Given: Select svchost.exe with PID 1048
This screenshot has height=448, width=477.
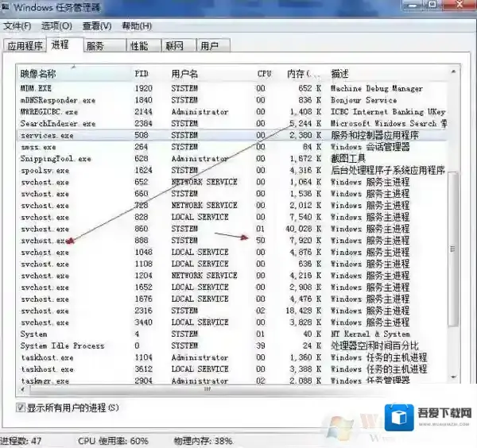Looking at the screenshot, I should tap(232, 253).
